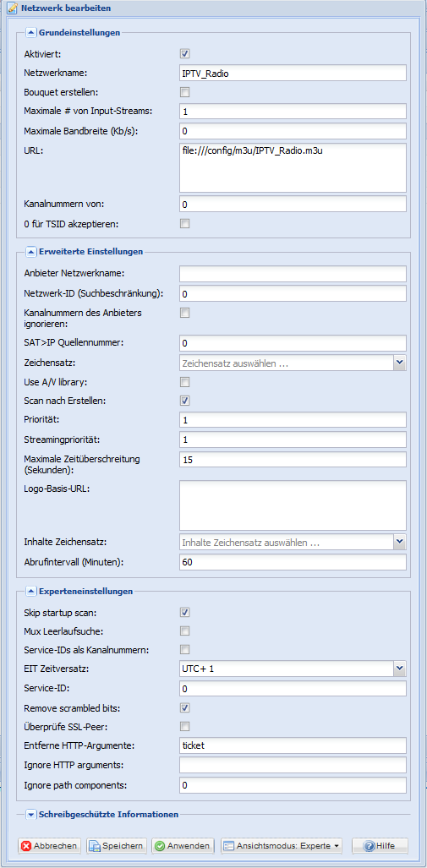
Task: Toggle Skip startup scan checkbox
Action: (x=185, y=612)
